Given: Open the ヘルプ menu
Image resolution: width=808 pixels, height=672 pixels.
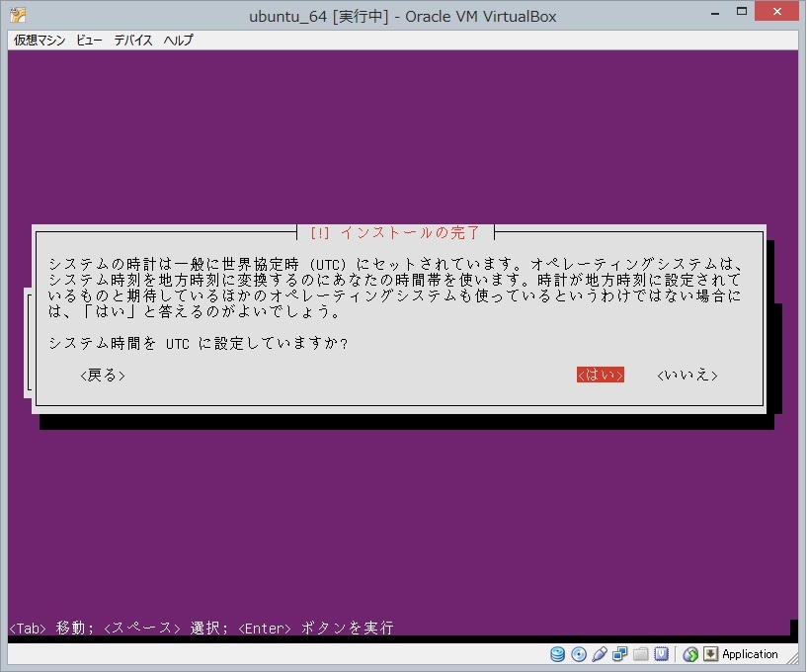Looking at the screenshot, I should (x=179, y=41).
